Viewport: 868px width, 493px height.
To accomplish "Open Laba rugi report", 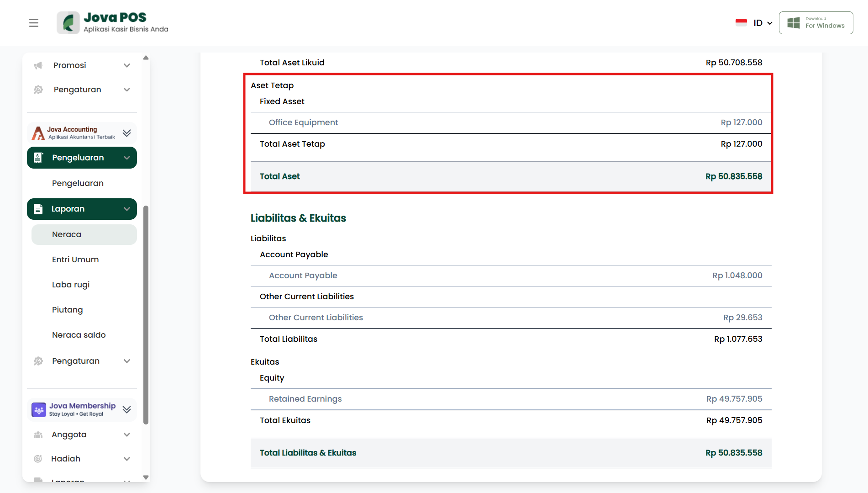I will [x=71, y=285].
